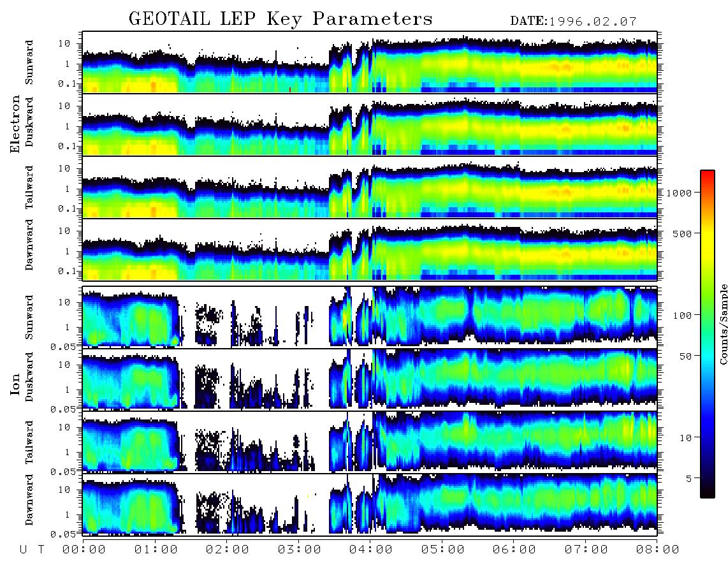This screenshot has width=728, height=561.
Task: Click the Ion Tailward spectrogram panel
Action: click(x=370, y=442)
